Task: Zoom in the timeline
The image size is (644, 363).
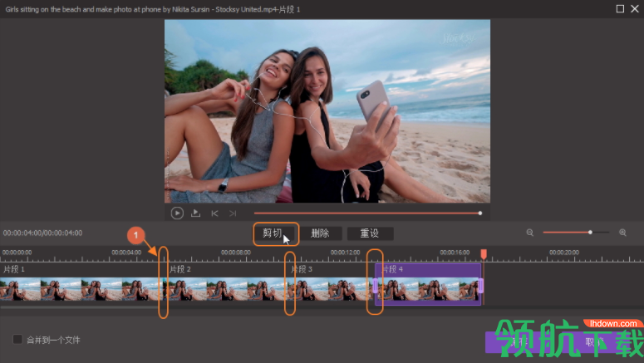Action: [x=622, y=233]
